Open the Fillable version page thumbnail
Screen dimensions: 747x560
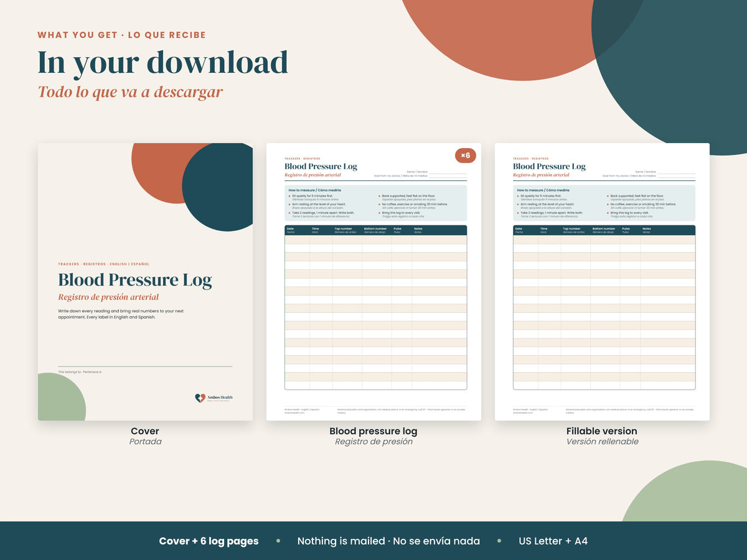602,282
